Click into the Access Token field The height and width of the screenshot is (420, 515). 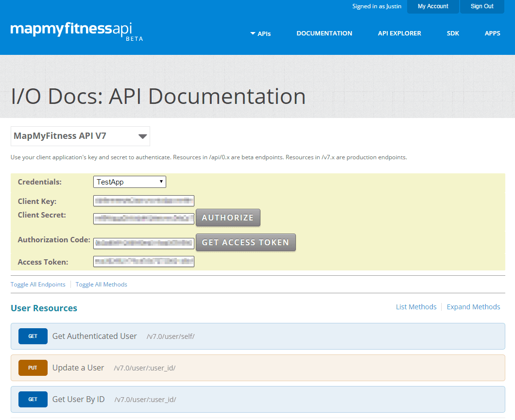click(144, 262)
